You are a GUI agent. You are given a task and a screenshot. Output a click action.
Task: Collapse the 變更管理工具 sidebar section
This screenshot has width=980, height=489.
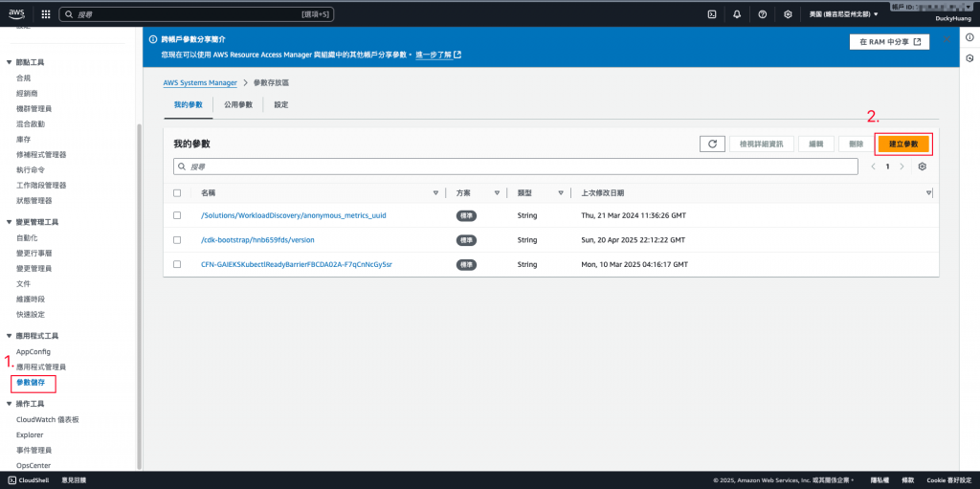click(x=9, y=222)
